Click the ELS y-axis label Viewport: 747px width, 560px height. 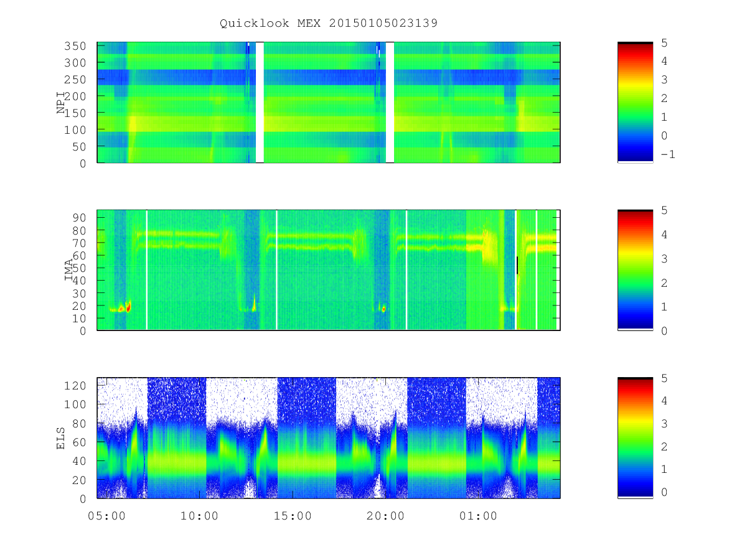click(61, 438)
